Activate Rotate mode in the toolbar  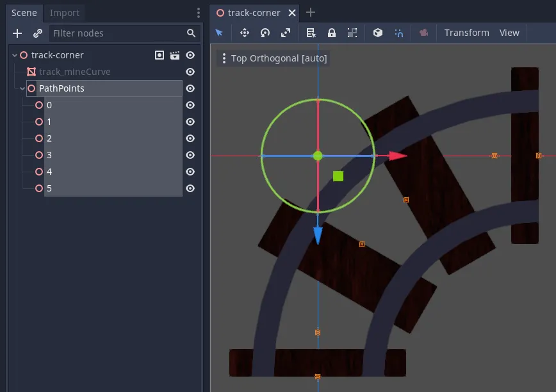265,32
